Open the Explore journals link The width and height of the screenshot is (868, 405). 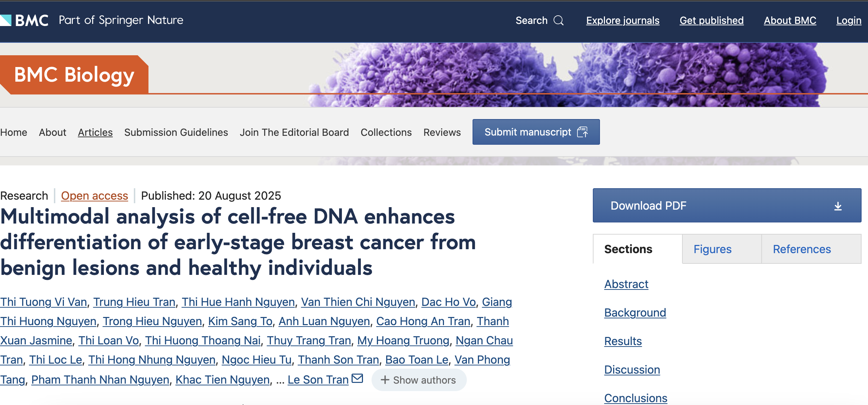tap(622, 20)
